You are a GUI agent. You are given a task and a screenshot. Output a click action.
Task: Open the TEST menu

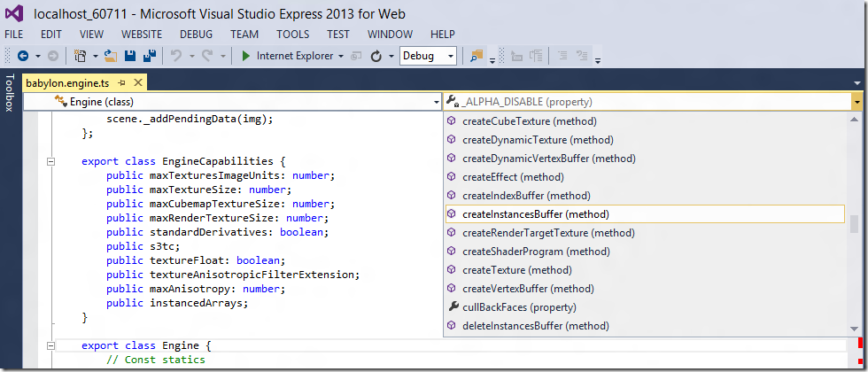(337, 35)
